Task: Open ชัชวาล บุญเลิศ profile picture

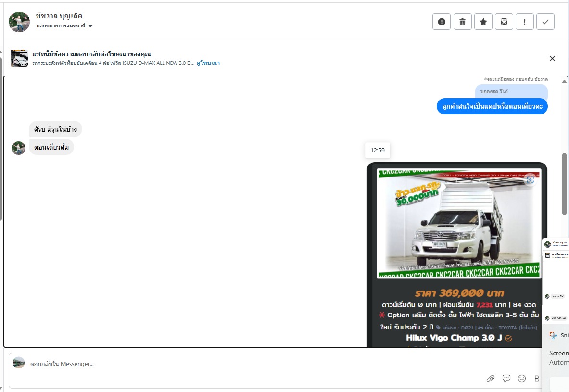Action: (19, 22)
